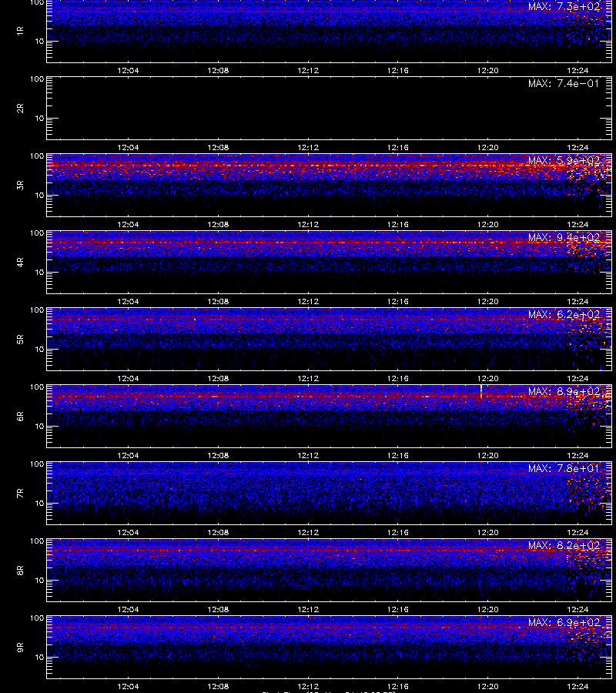Select the 3R axis label
This screenshot has width=616, height=693.
[x=20, y=185]
